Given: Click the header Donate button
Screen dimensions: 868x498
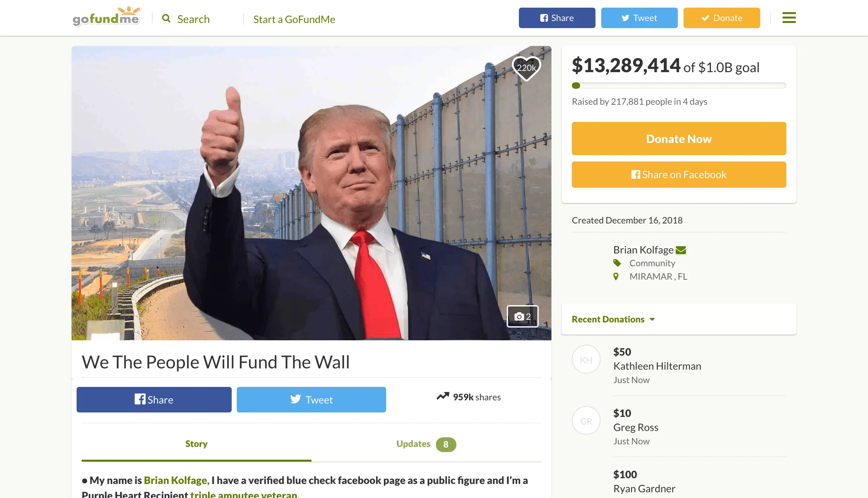Looking at the screenshot, I should pos(721,18).
